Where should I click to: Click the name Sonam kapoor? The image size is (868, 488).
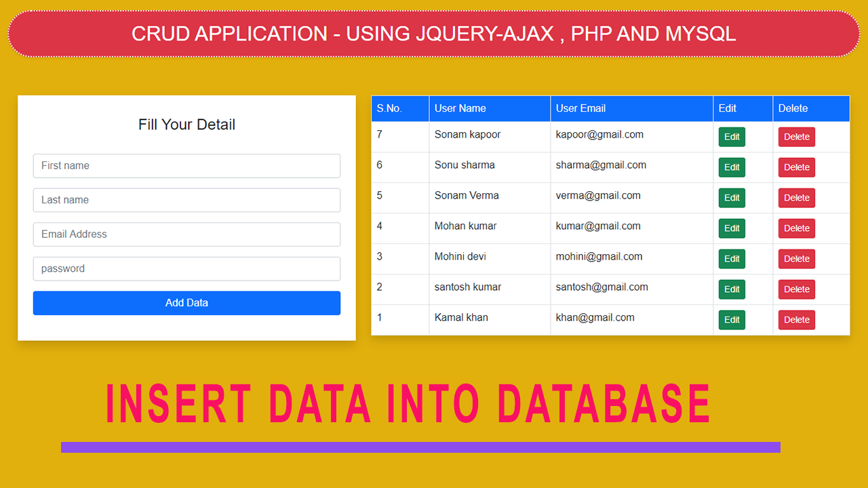click(467, 134)
